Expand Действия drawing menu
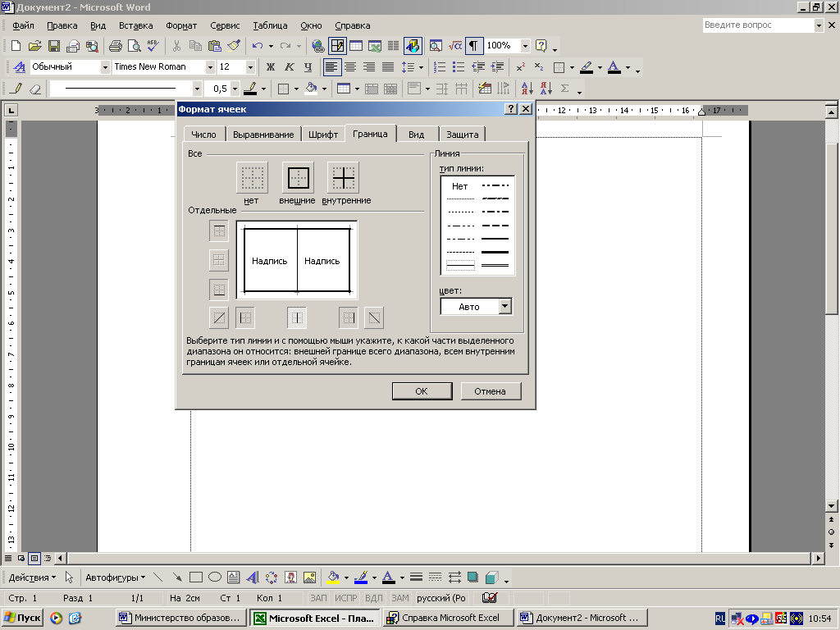The height and width of the screenshot is (630, 840). [x=32, y=577]
